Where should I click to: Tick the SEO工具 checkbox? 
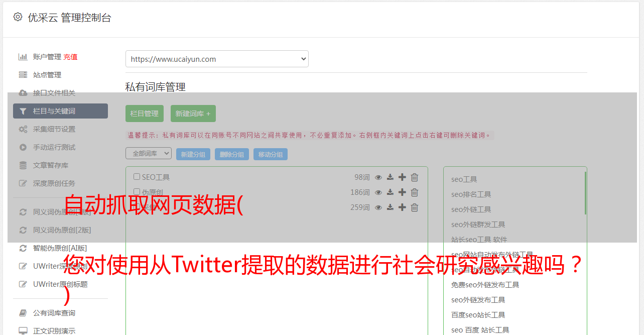click(x=137, y=177)
